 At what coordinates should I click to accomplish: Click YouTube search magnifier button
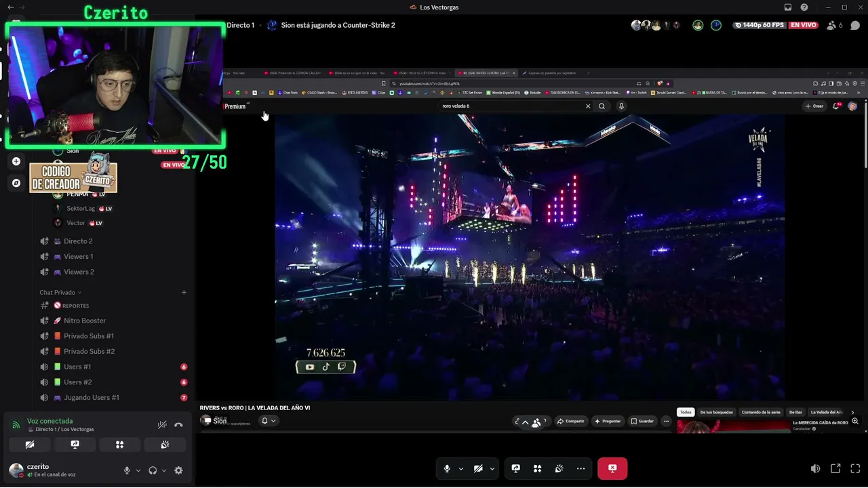[x=601, y=106]
